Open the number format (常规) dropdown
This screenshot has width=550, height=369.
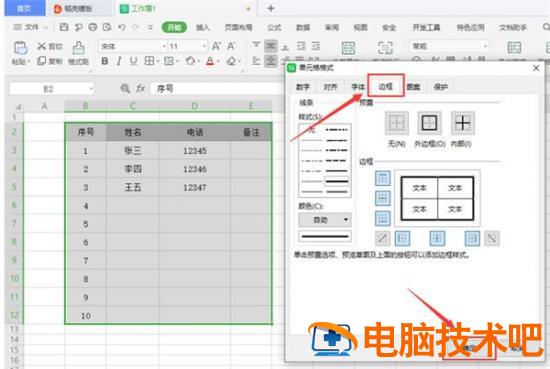485,46
